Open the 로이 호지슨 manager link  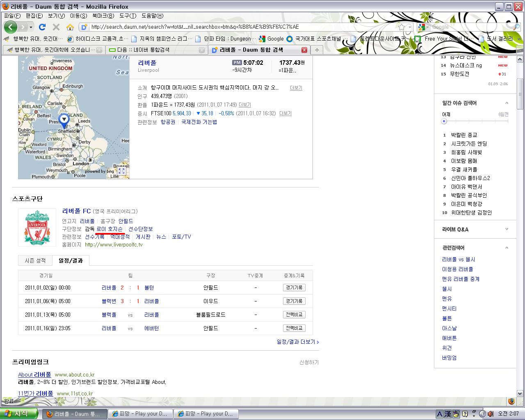[x=110, y=229]
